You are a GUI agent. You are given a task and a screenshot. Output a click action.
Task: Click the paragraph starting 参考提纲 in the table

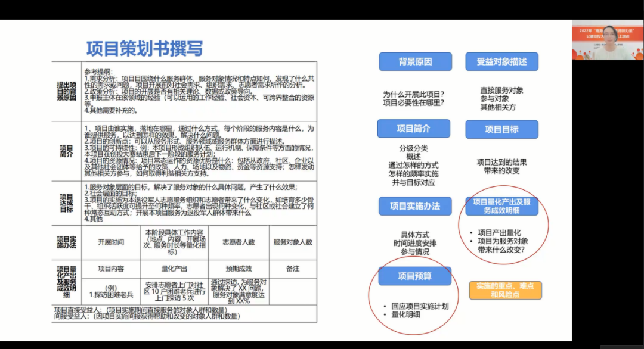(199, 91)
